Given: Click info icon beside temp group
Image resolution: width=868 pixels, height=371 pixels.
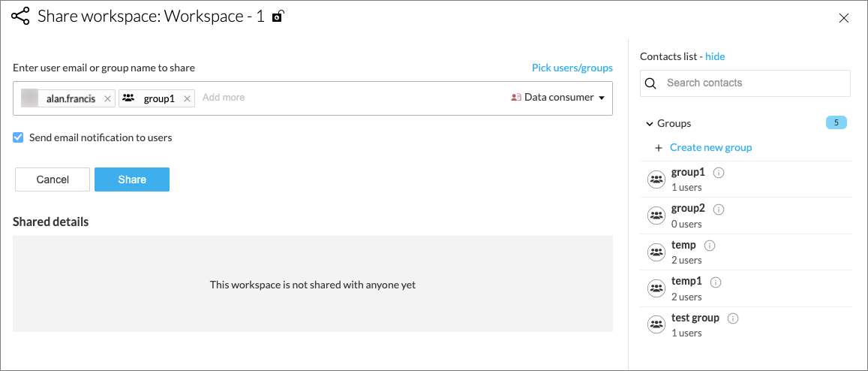Looking at the screenshot, I should (x=710, y=246).
